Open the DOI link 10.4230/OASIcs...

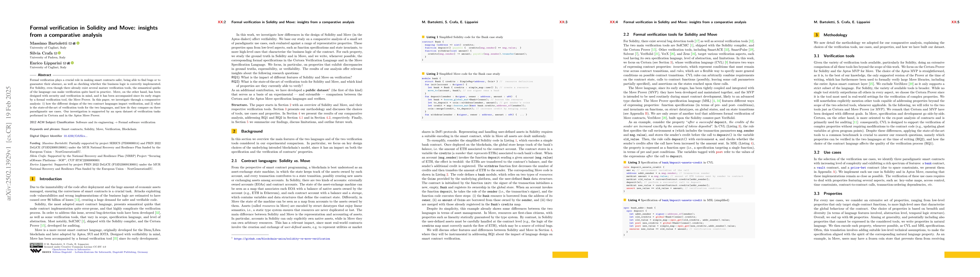(75, 136)
